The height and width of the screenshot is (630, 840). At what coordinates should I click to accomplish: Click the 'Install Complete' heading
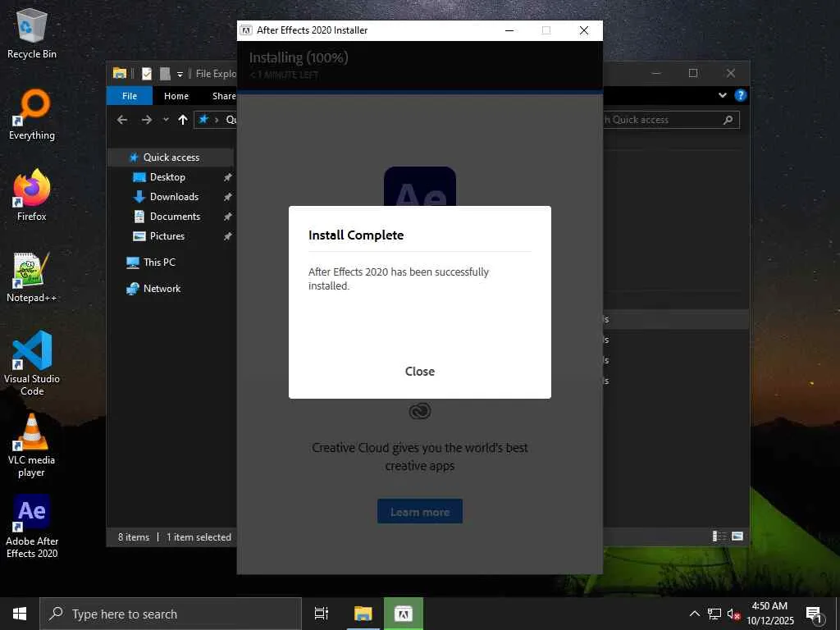[356, 235]
